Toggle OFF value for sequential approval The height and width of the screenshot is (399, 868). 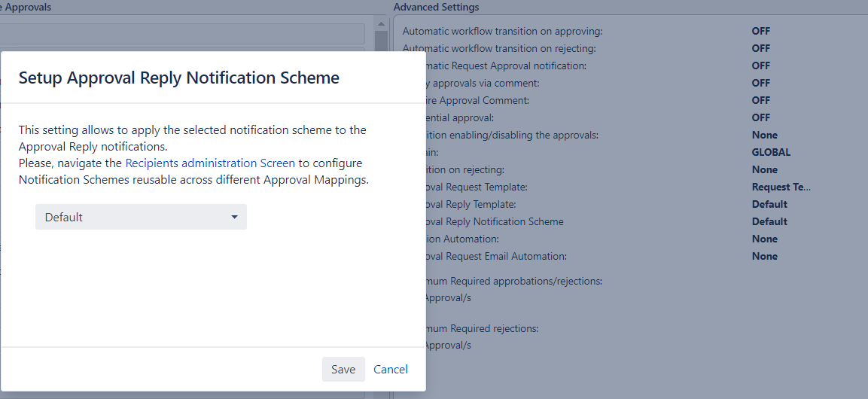(760, 117)
